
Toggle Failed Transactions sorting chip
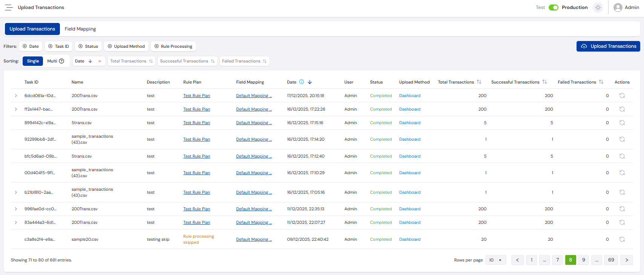coord(244,61)
